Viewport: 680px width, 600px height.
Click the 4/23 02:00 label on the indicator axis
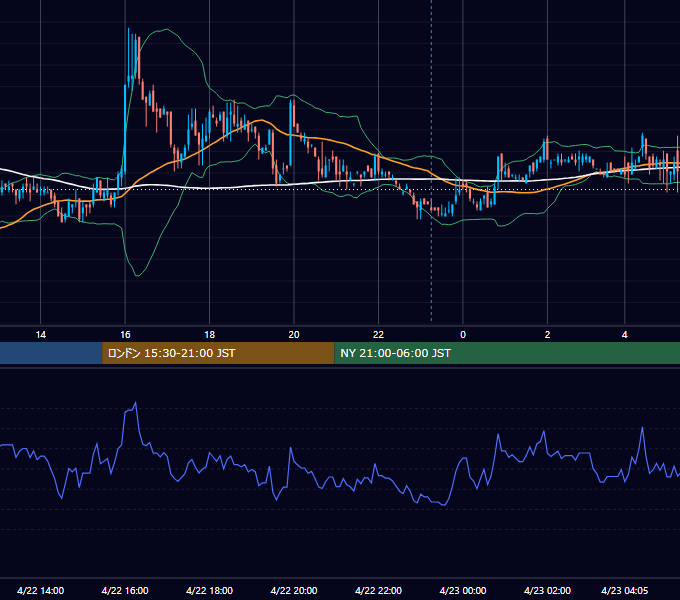[547, 590]
